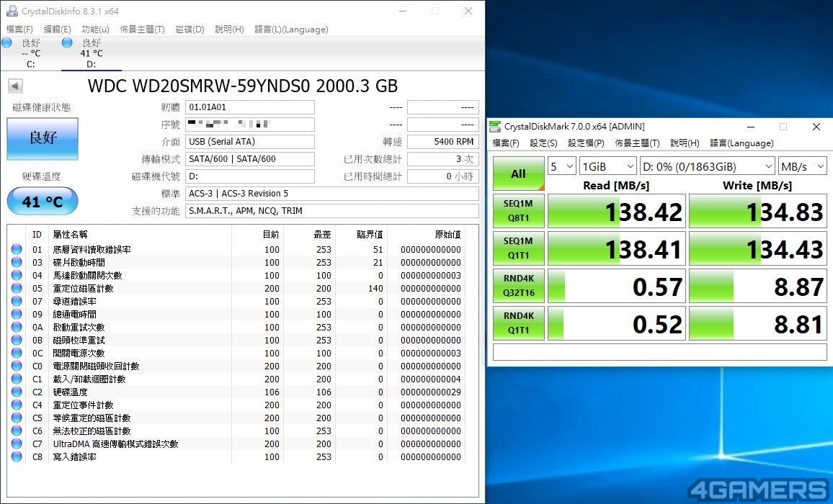
Task: Click the 良好 health status button
Action: click(x=43, y=138)
